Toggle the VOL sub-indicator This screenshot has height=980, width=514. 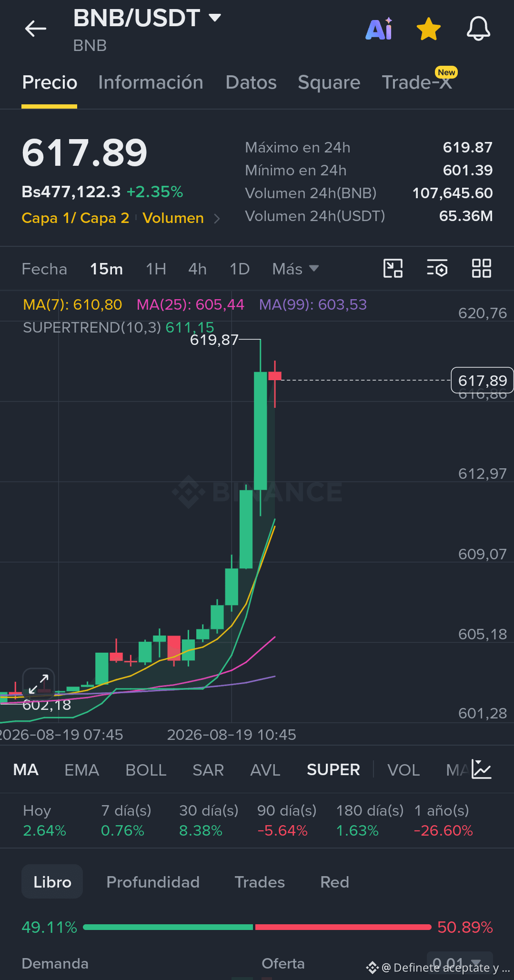403,769
